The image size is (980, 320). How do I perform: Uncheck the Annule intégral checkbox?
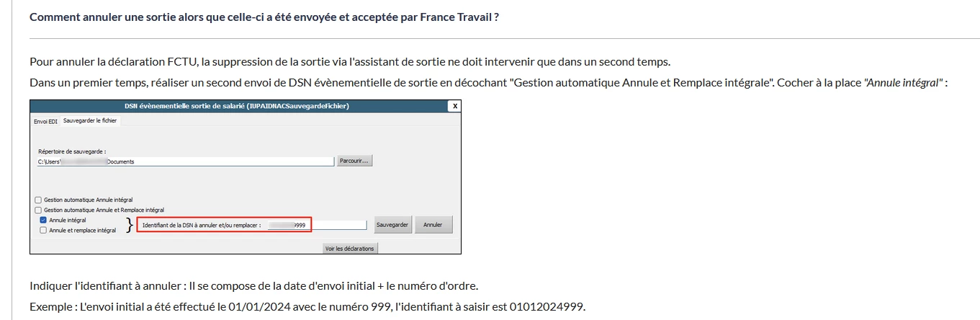[x=44, y=220]
